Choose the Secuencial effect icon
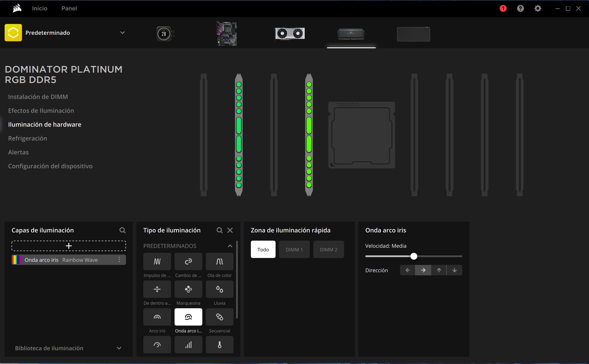 tap(220, 317)
